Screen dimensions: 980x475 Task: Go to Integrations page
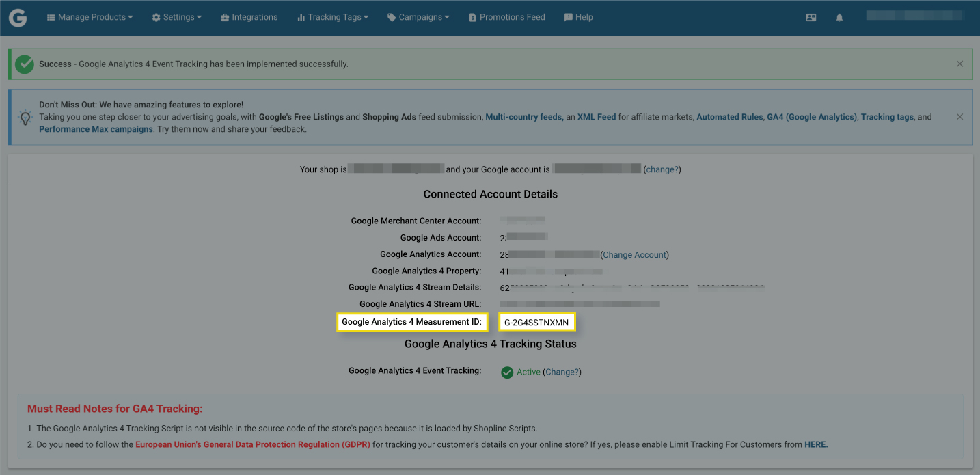coord(249,17)
